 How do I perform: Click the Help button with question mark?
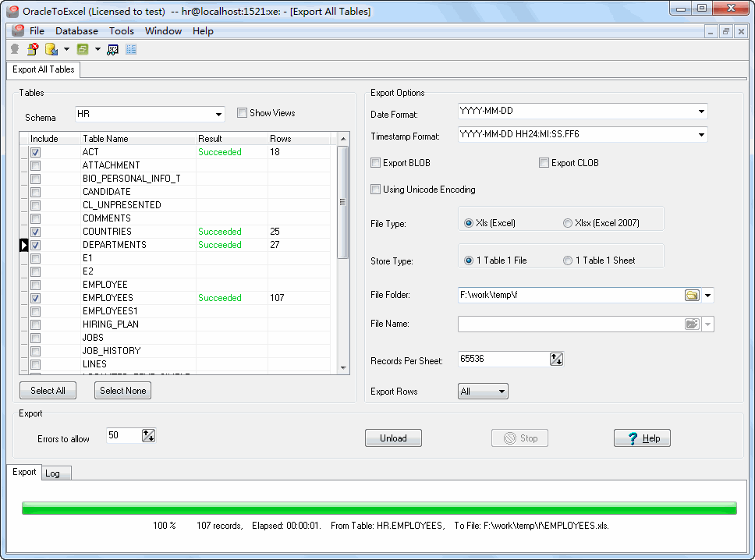642,438
